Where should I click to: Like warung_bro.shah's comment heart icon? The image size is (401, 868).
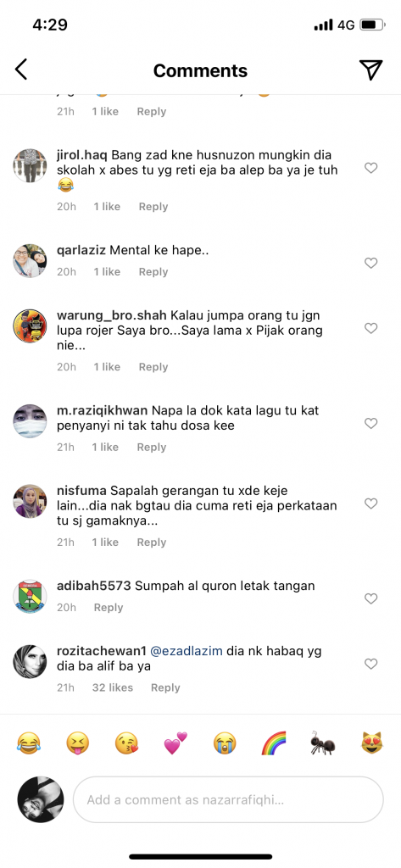(x=371, y=328)
